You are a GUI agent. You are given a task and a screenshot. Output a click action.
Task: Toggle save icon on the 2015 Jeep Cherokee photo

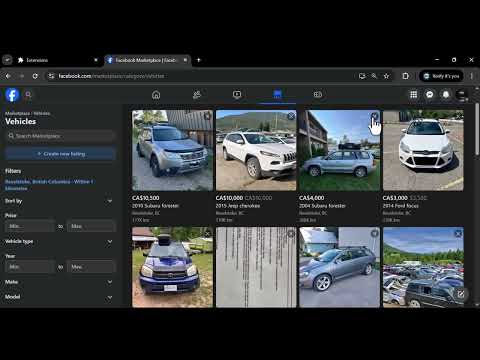tap(291, 116)
